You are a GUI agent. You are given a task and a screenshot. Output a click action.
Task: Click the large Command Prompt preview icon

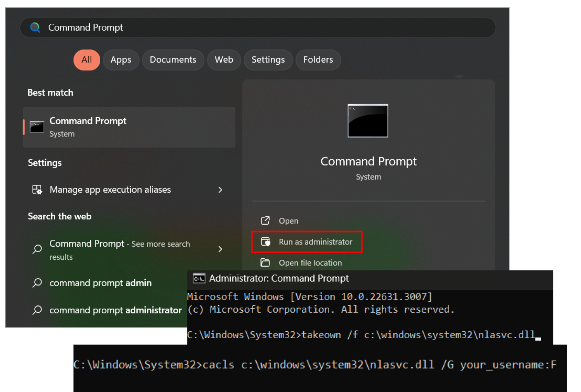click(368, 121)
